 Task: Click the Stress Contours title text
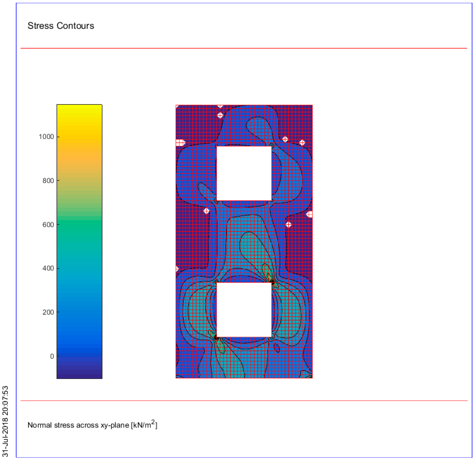(x=61, y=26)
